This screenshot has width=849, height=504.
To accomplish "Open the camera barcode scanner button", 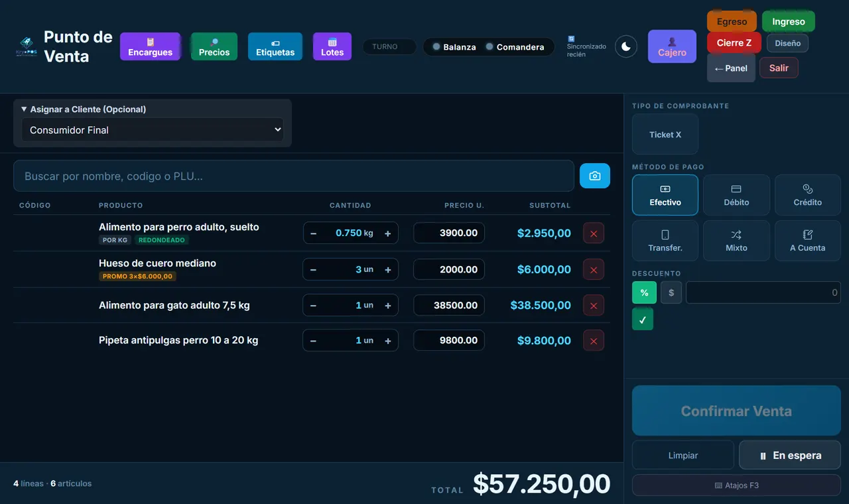I will pyautogui.click(x=595, y=176).
